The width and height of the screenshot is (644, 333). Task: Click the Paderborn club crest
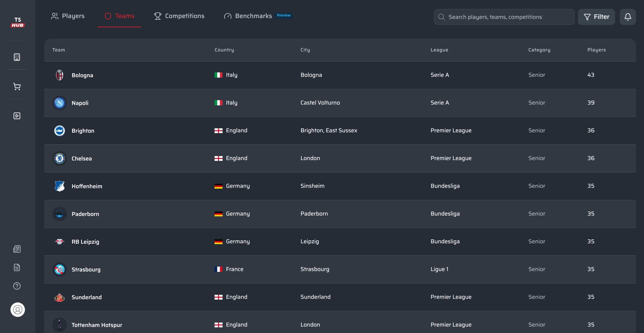(60, 214)
